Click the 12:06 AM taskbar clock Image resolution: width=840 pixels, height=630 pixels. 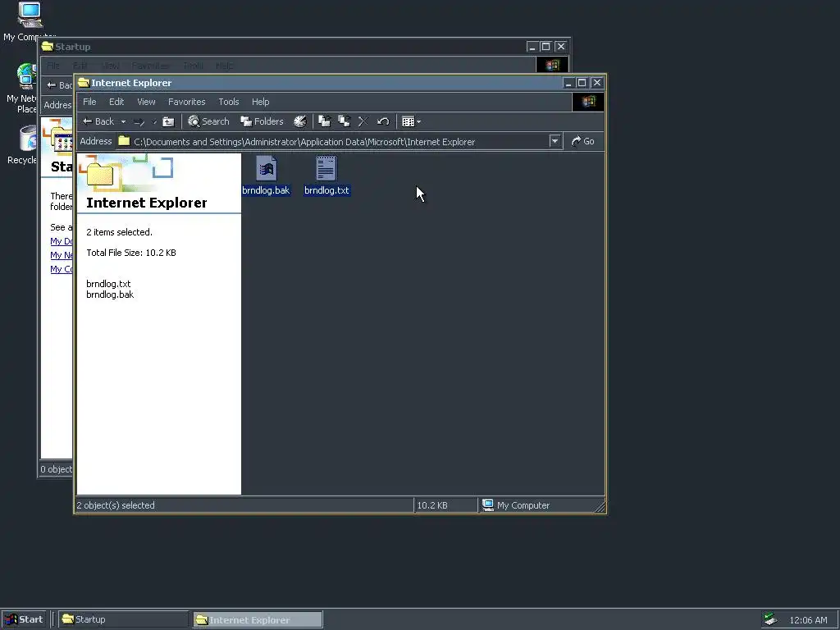[x=808, y=620]
